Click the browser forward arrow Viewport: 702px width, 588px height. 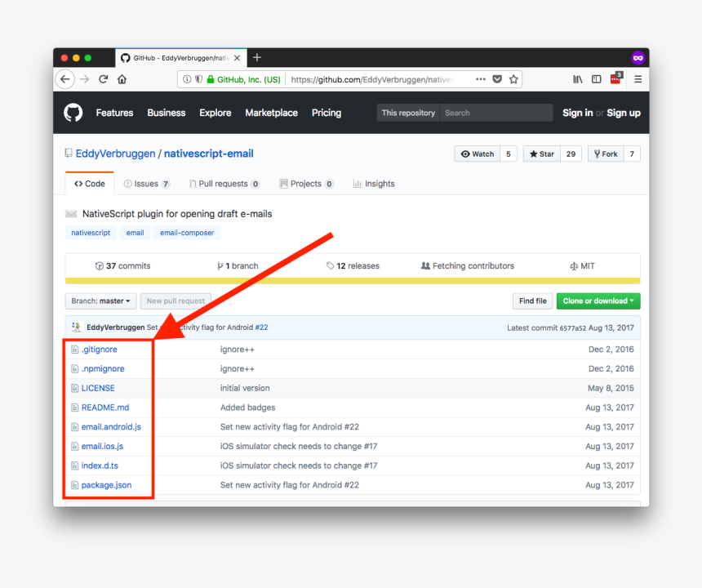pos(84,79)
